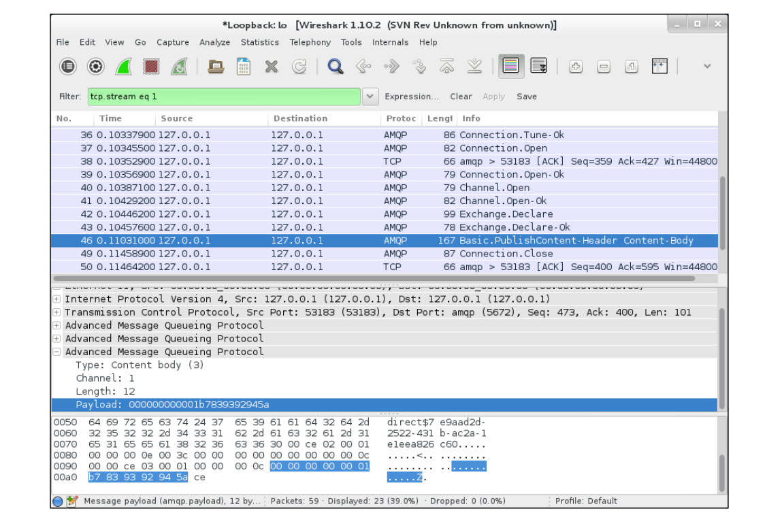Jump to the first packet
The width and height of the screenshot is (767, 532).
(x=446, y=66)
